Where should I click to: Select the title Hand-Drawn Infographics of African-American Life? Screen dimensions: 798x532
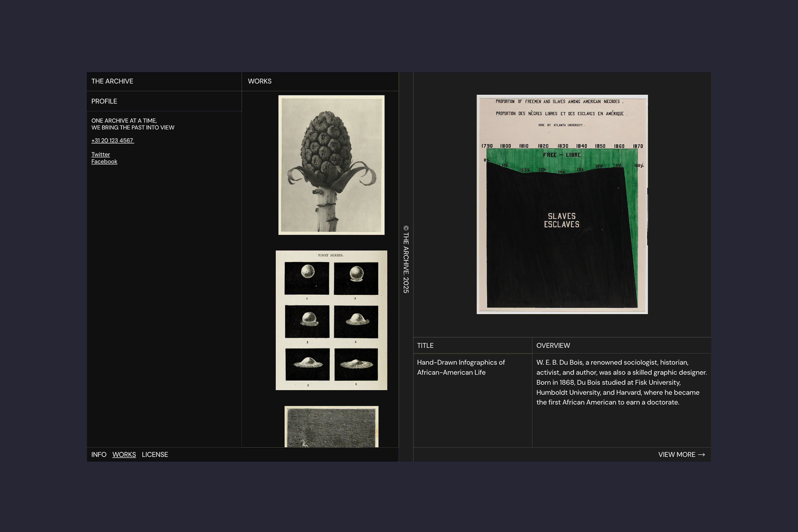point(460,368)
